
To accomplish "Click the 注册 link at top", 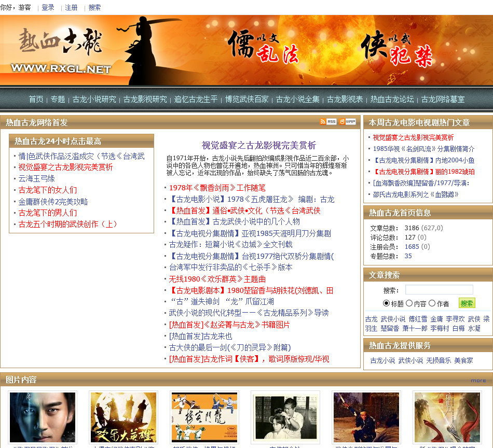I will click(71, 7).
